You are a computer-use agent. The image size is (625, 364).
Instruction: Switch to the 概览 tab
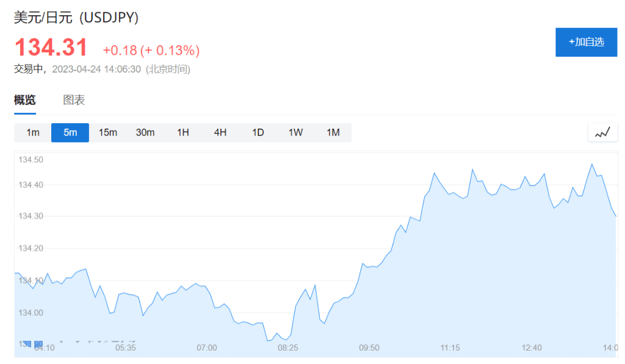coord(24,100)
